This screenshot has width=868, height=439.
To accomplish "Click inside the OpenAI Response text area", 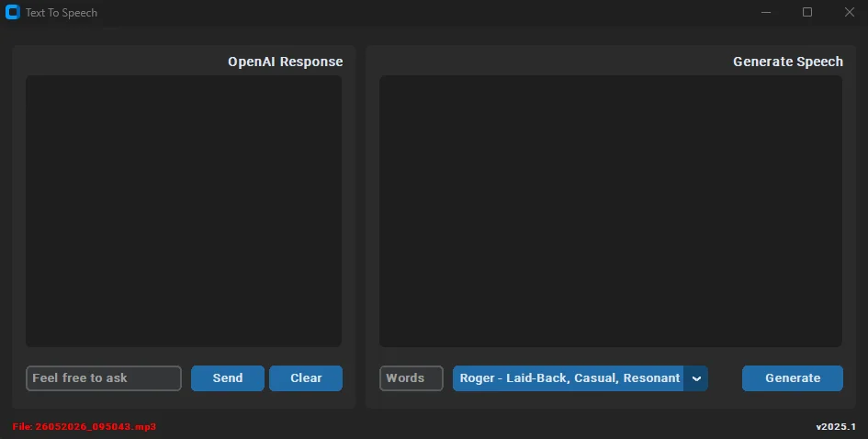I will tap(184, 211).
